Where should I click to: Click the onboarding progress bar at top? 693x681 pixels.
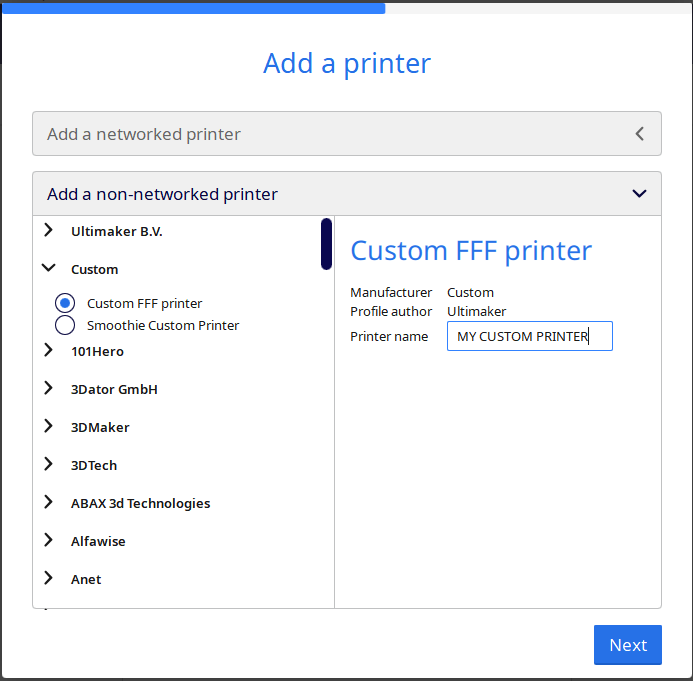[x=346, y=8]
